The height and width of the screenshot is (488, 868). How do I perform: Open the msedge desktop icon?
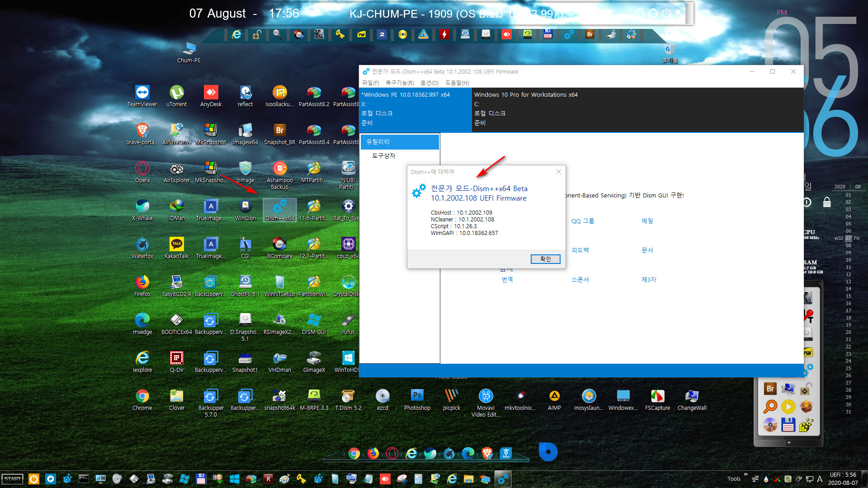tap(142, 324)
